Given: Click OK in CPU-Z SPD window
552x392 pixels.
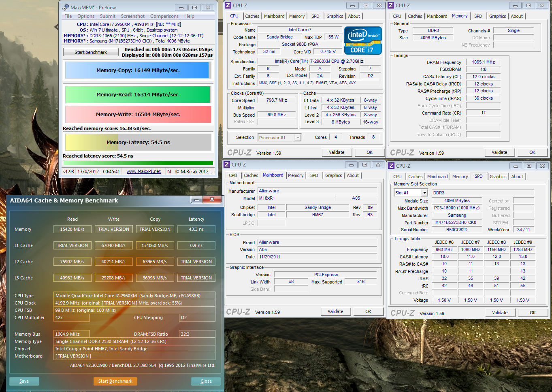Looking at the screenshot, I should pyautogui.click(x=533, y=313).
